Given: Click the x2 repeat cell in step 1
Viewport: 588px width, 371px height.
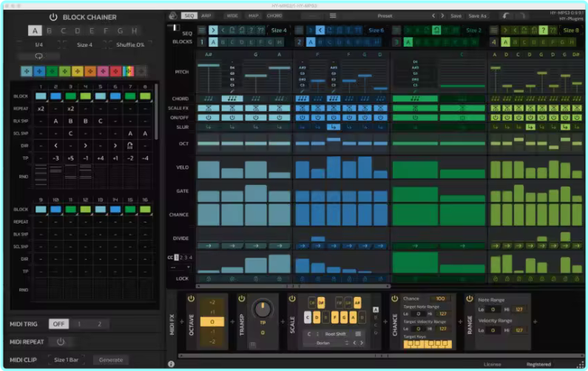Looking at the screenshot, I should coord(41,109).
